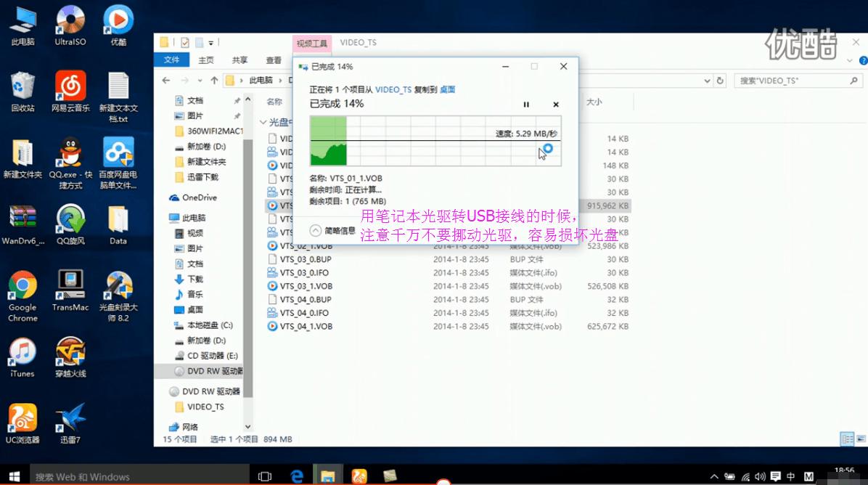Viewport: 868px width, 485px height.
Task: Pause the file copy operation
Action: pos(526,105)
